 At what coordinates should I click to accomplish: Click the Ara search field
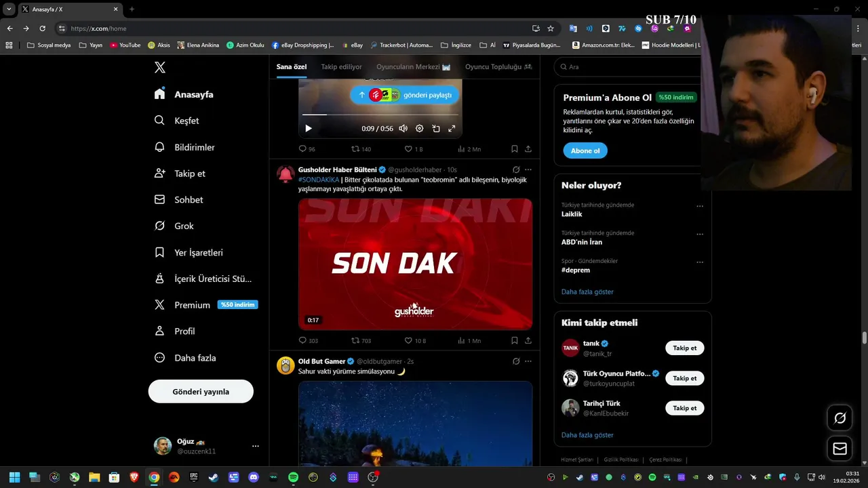627,67
